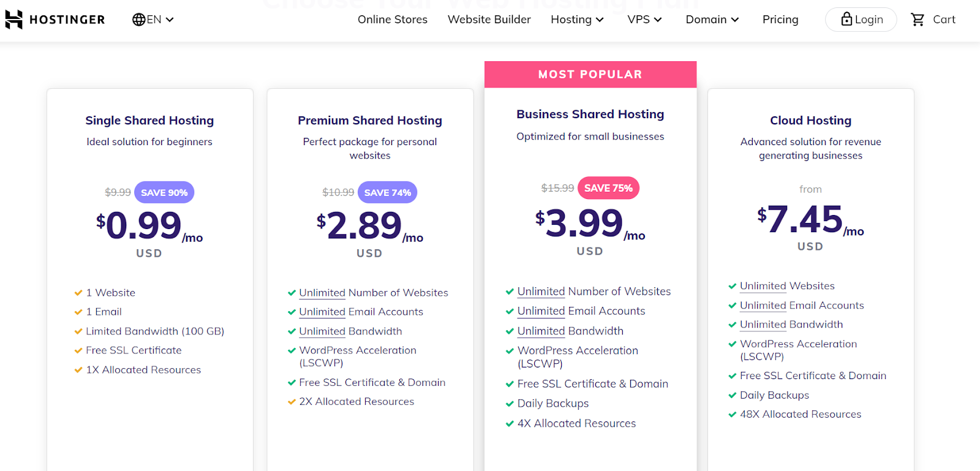The width and height of the screenshot is (980, 471).
Task: Open the VPS dropdown menu
Action: 644,20
